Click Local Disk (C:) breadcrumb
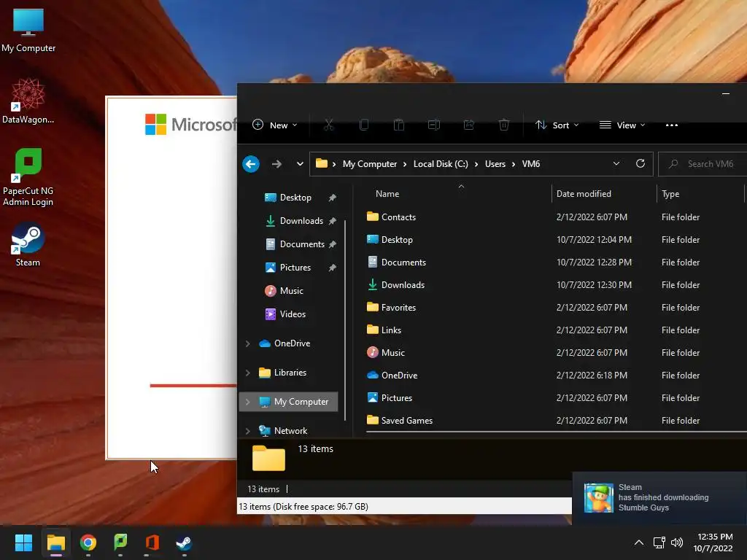Image resolution: width=747 pixels, height=560 pixels. (441, 164)
